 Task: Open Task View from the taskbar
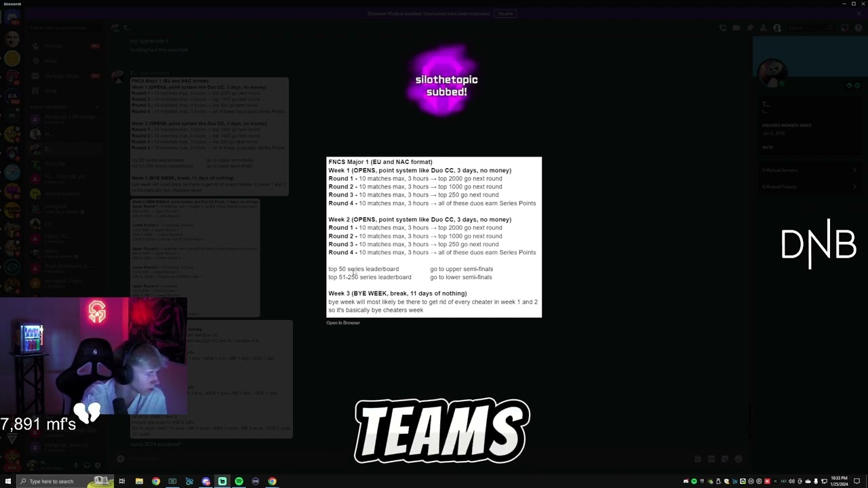click(x=122, y=481)
